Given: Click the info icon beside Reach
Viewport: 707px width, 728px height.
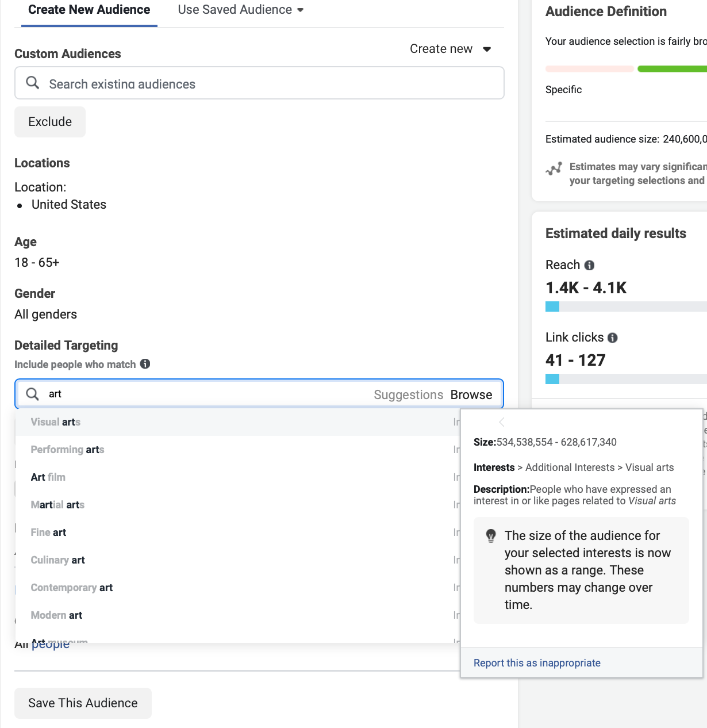Looking at the screenshot, I should coord(589,265).
